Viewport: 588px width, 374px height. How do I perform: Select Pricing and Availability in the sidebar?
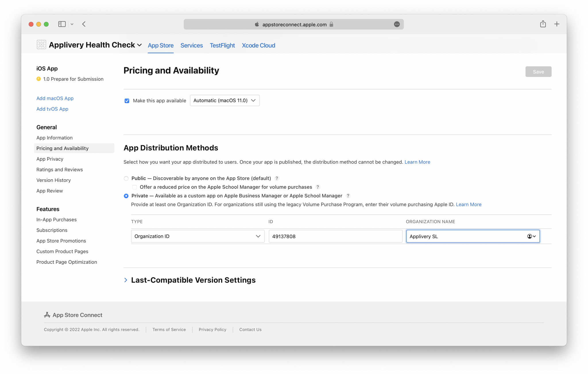tap(62, 148)
